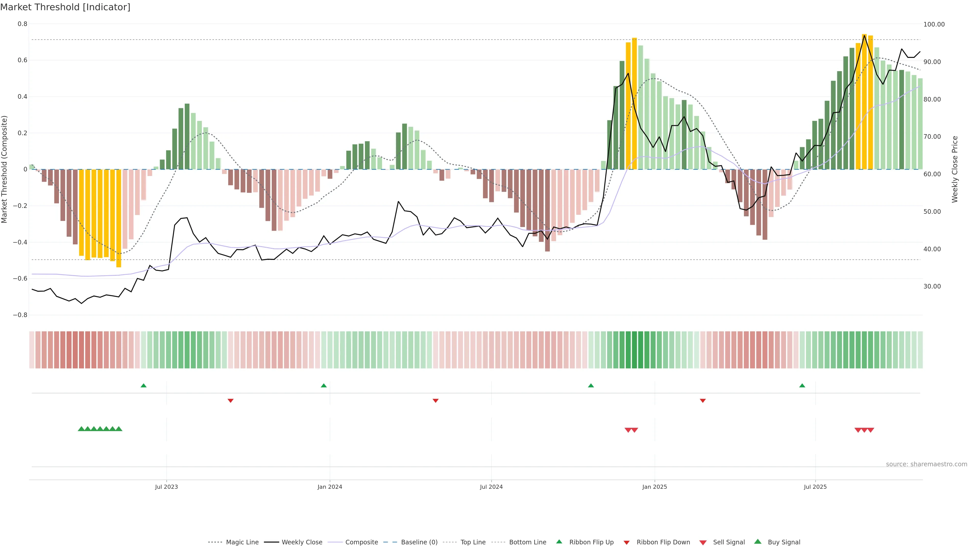Click the Jan 2025 x-axis label
Screen dimensions: 980x551
(654, 487)
